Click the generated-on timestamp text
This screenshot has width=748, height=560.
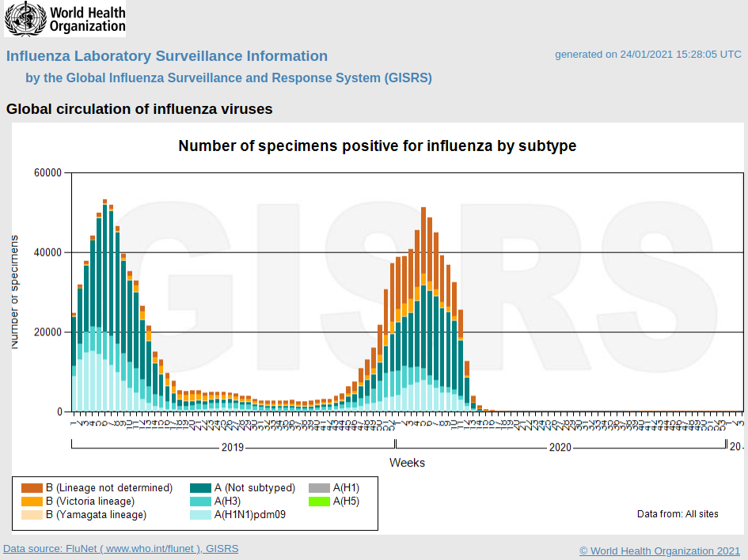click(647, 55)
